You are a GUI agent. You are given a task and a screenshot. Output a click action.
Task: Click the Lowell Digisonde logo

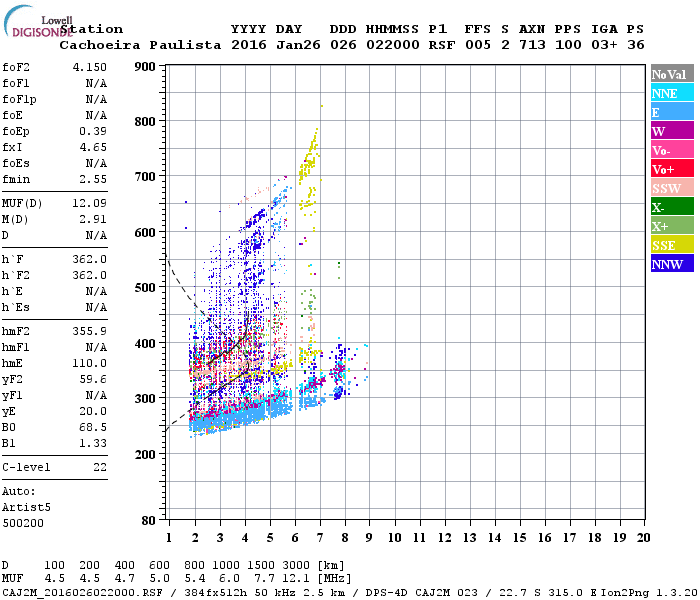(38, 21)
